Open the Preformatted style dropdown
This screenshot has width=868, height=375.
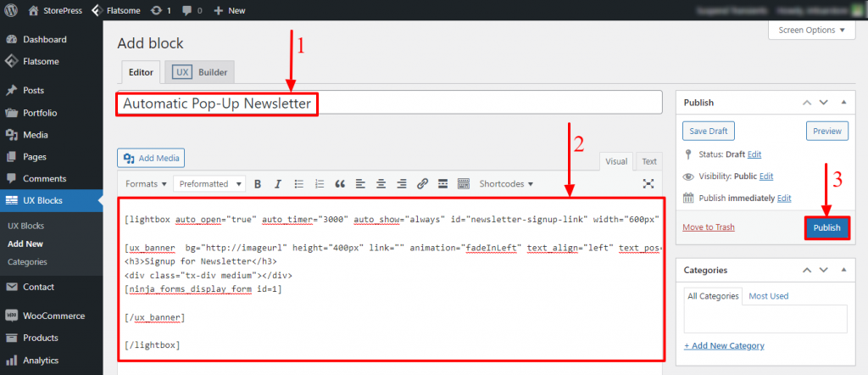pyautogui.click(x=209, y=183)
